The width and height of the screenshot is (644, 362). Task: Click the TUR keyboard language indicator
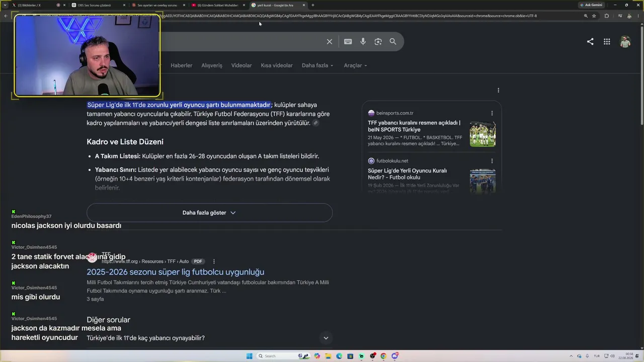coord(597,356)
